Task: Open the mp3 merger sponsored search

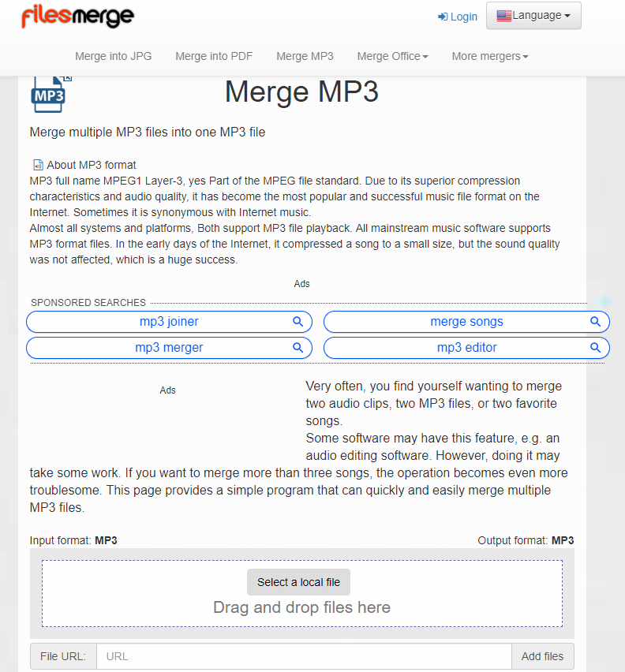Action: [x=169, y=348]
